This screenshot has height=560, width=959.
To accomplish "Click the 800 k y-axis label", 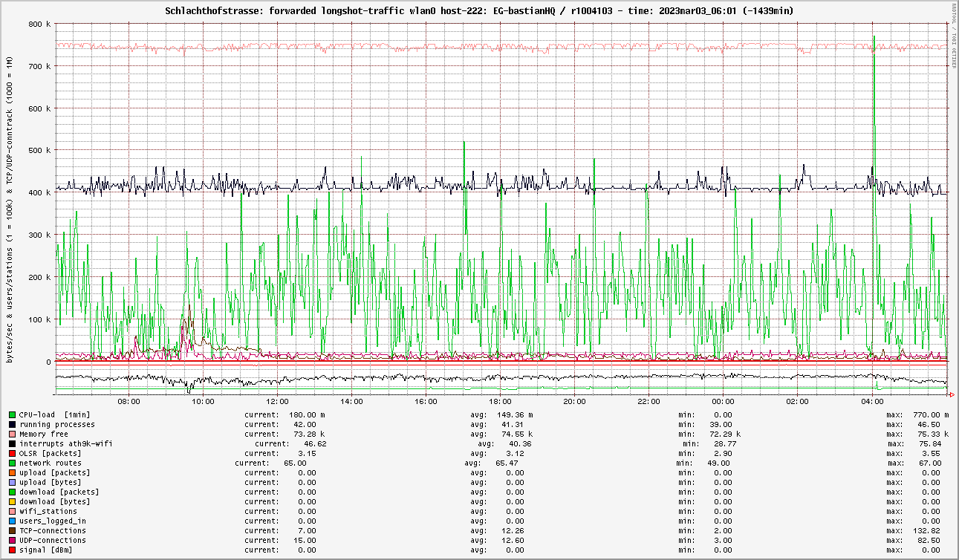I will pos(39,24).
